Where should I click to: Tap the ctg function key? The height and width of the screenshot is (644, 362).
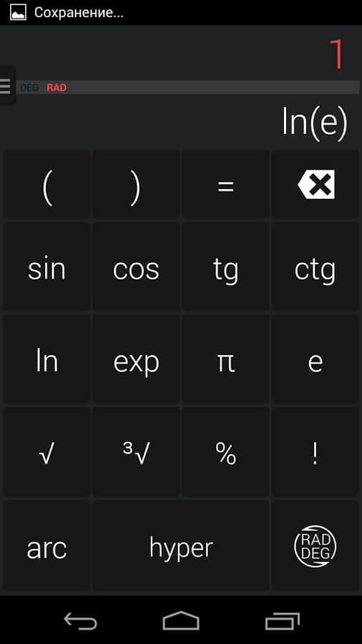[315, 268]
